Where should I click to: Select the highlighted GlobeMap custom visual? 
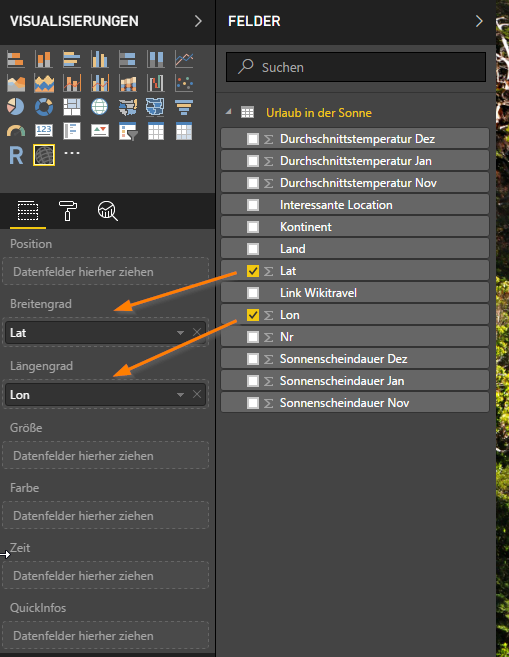(x=44, y=155)
